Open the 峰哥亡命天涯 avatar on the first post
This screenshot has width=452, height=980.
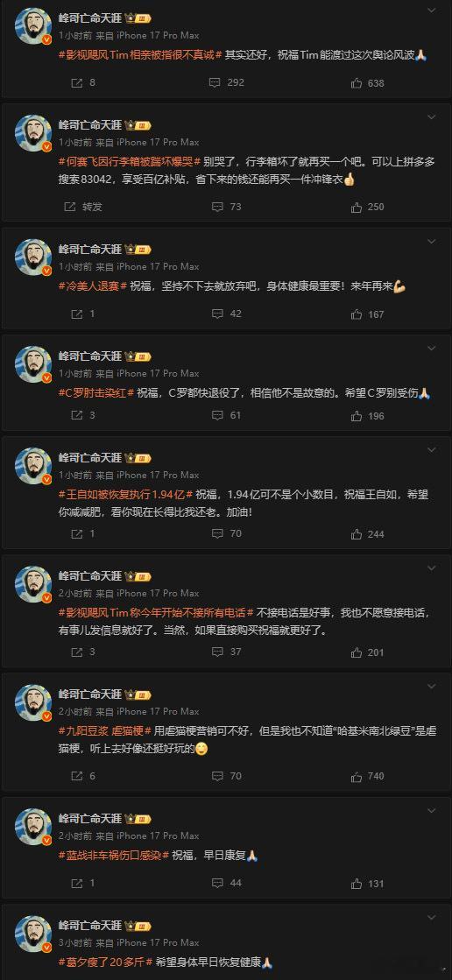pos(33,26)
